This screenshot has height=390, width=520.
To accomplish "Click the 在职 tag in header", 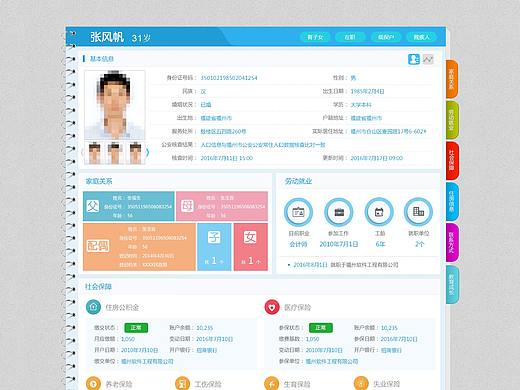I will 350,37.
